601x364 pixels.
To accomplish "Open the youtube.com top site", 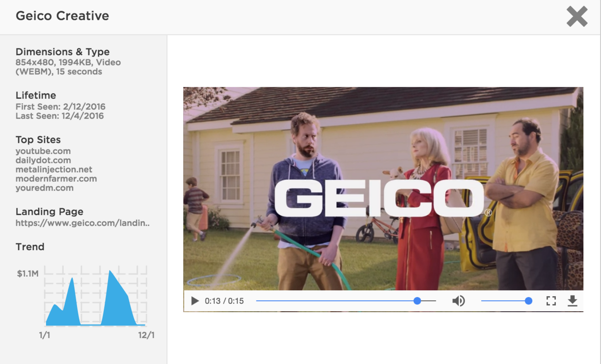I will [43, 151].
